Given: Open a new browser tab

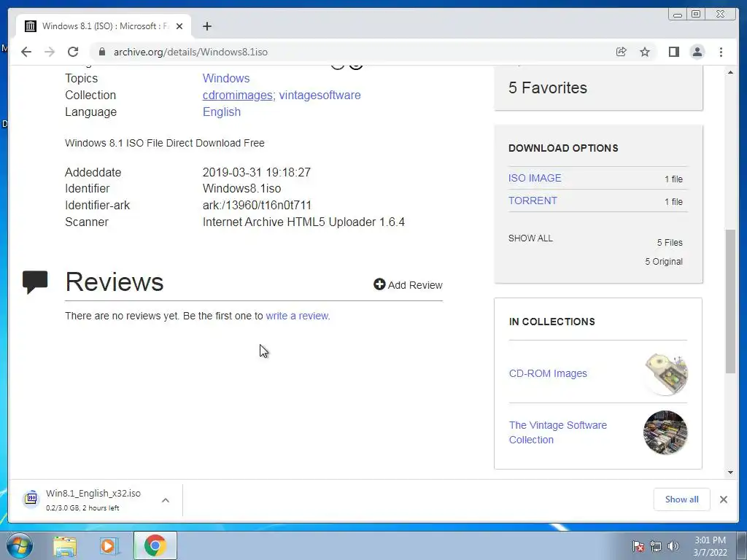Looking at the screenshot, I should [x=206, y=26].
